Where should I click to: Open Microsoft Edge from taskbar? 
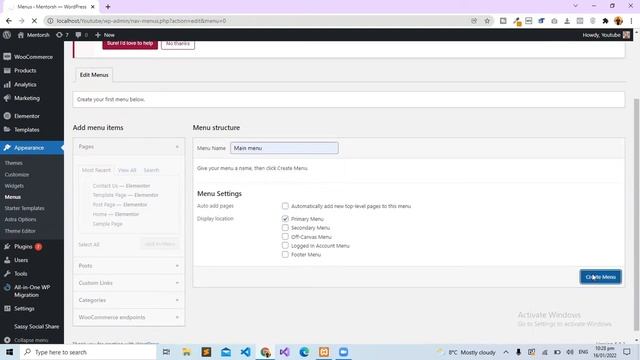(304, 352)
